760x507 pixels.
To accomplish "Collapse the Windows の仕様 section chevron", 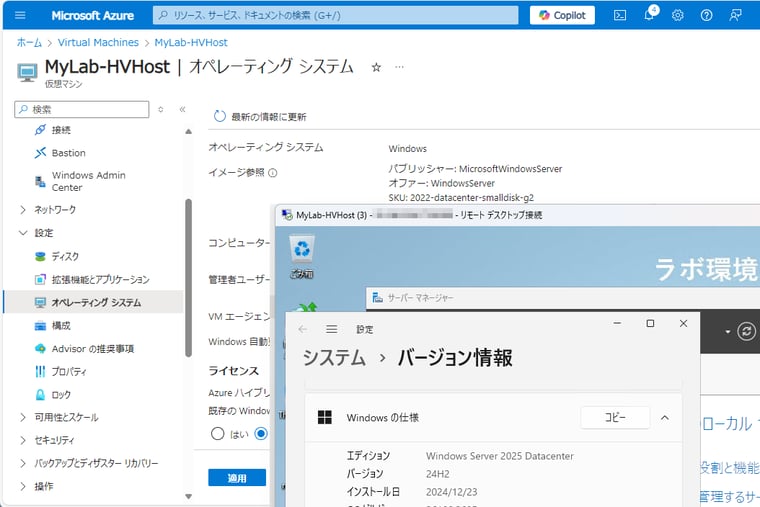I will pyautogui.click(x=665, y=417).
